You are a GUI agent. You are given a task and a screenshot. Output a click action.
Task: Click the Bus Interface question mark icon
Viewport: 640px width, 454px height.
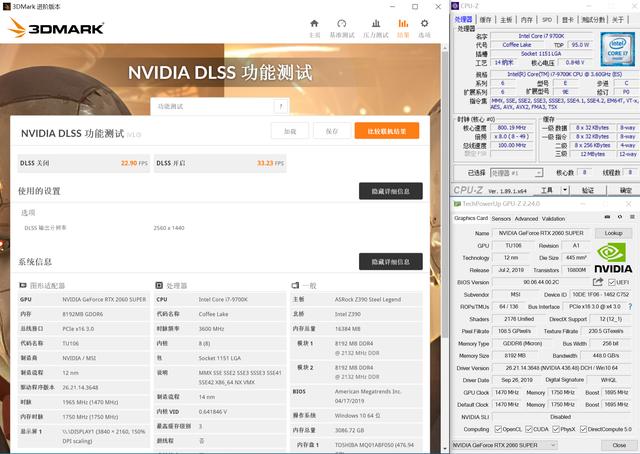pos(630,306)
